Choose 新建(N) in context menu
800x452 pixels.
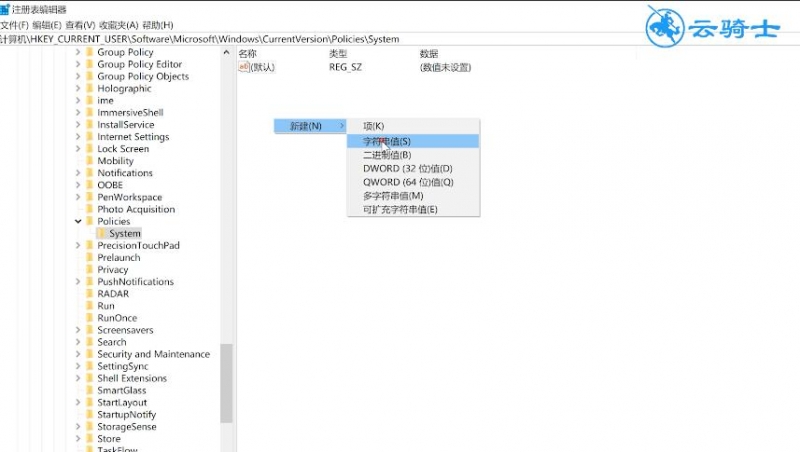310,126
